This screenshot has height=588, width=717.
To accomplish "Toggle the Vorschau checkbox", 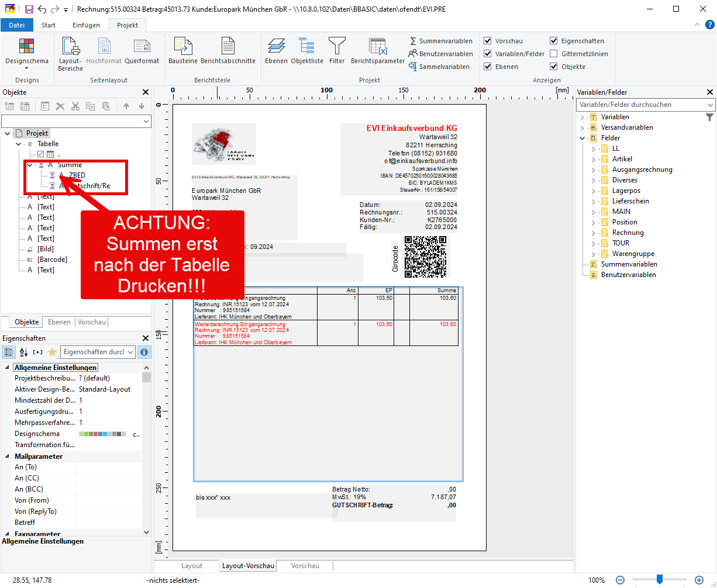I will coord(488,41).
